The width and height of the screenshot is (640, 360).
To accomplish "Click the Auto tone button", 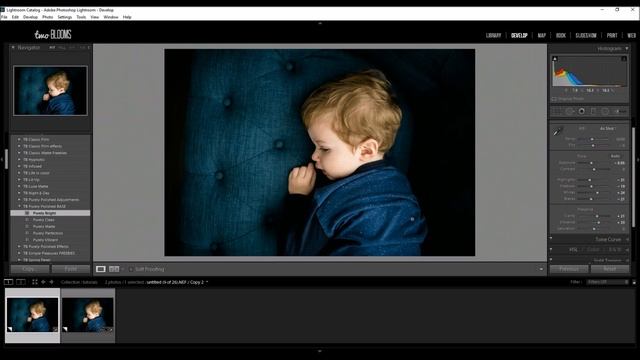I will [615, 156].
